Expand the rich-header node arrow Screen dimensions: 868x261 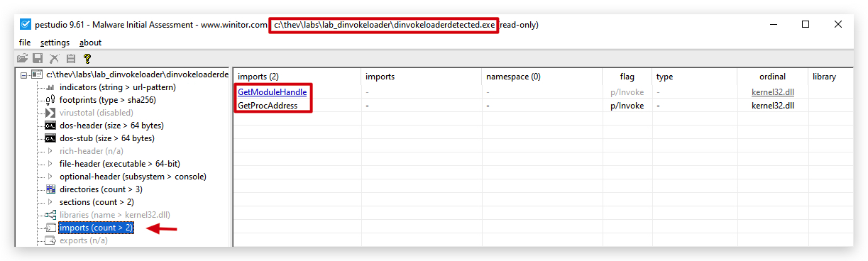50,151
